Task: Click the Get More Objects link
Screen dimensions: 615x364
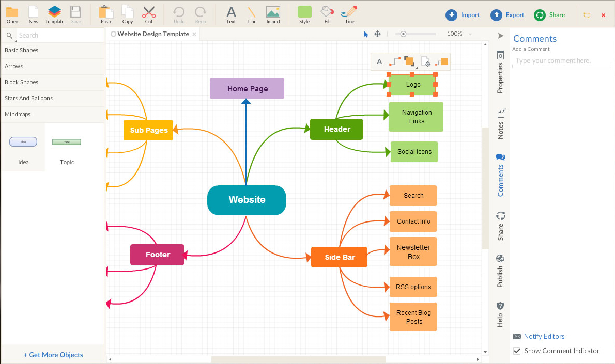Action: click(53, 355)
